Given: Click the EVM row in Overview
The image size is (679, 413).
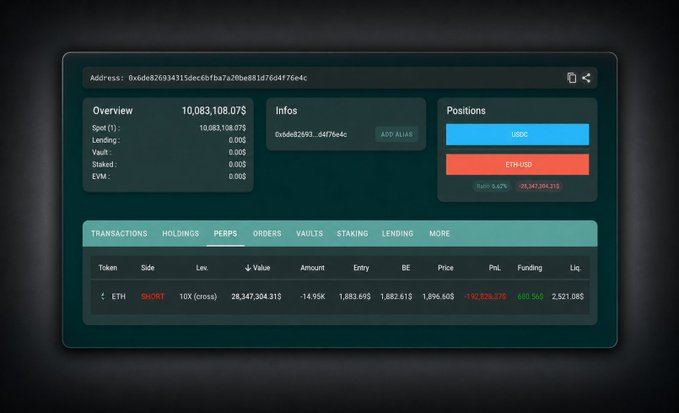Looking at the screenshot, I should pyautogui.click(x=169, y=177).
